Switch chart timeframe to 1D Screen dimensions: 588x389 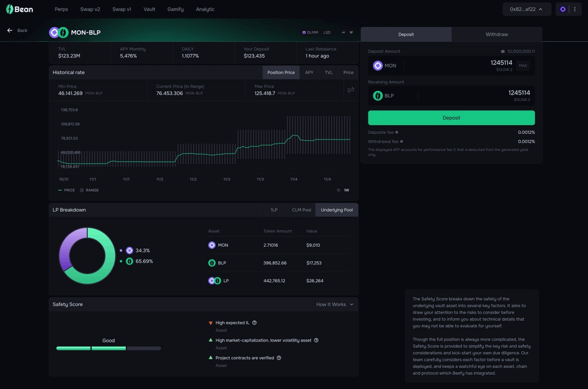(x=339, y=190)
